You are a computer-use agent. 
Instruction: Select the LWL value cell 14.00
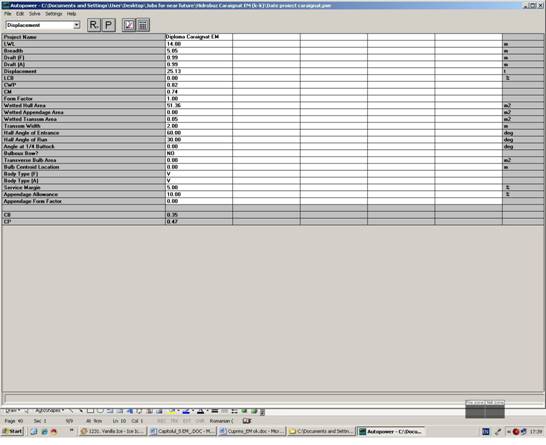point(199,44)
